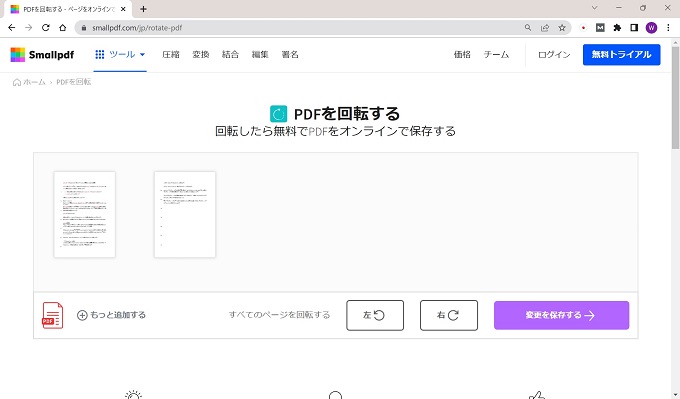Viewport: 680px width, 399px height.
Task: Open the 編集 menu item
Action: click(260, 55)
